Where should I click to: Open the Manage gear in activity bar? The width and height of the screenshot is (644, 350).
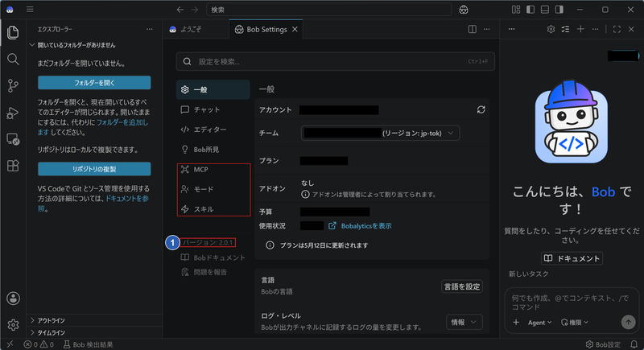point(13,324)
